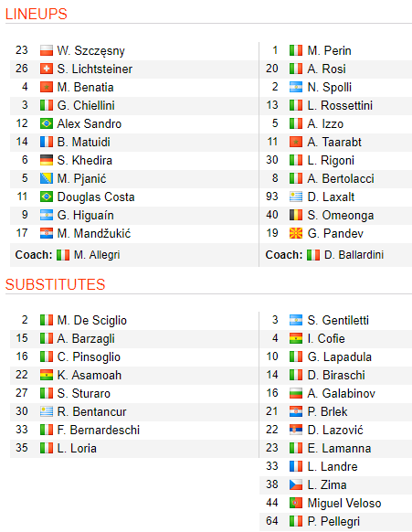
Task: Click the LINEUPS section heading
Action: coord(37,14)
